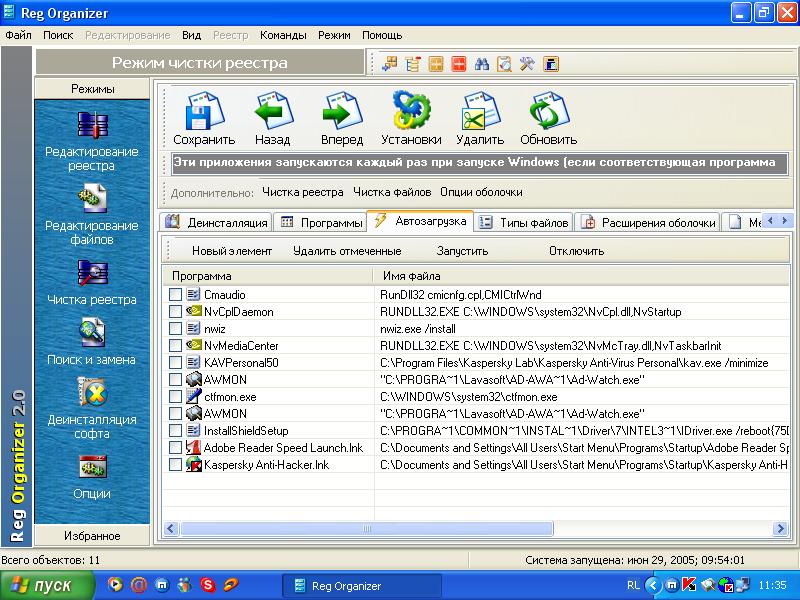This screenshot has height=600, width=800.
Task: Click the tree list toolbar icon
Action: 413,64
